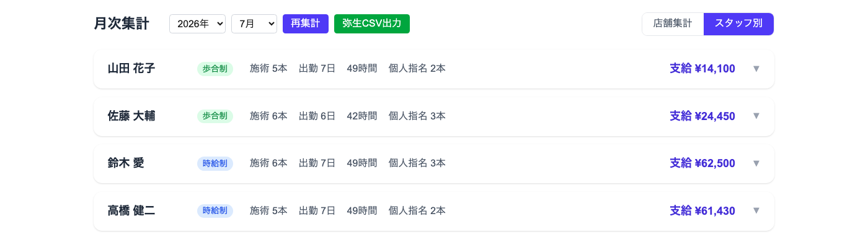Expand the 山田 花子 row arrow
Image resolution: width=868 pixels, height=237 pixels.
(x=756, y=69)
